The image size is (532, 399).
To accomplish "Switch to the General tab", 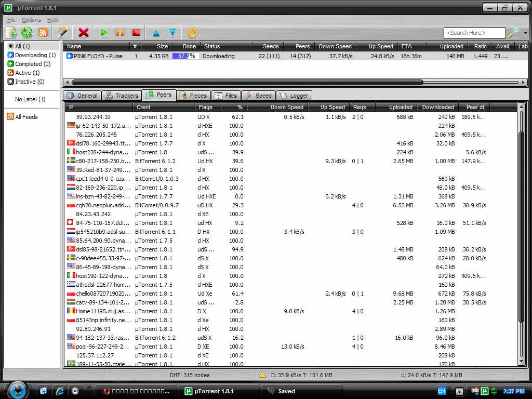I will click(x=82, y=96).
